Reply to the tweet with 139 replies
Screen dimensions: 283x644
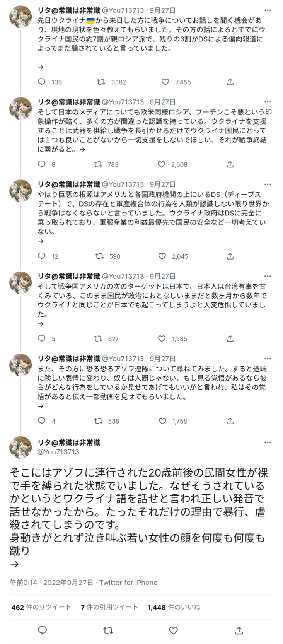pos(42,82)
